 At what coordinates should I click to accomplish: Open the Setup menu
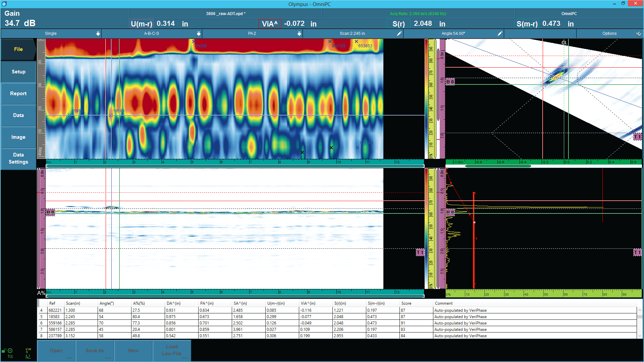[18, 72]
